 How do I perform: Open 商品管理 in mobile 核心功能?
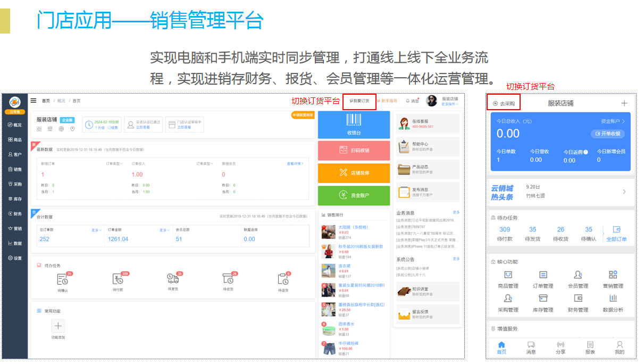pyautogui.click(x=508, y=279)
